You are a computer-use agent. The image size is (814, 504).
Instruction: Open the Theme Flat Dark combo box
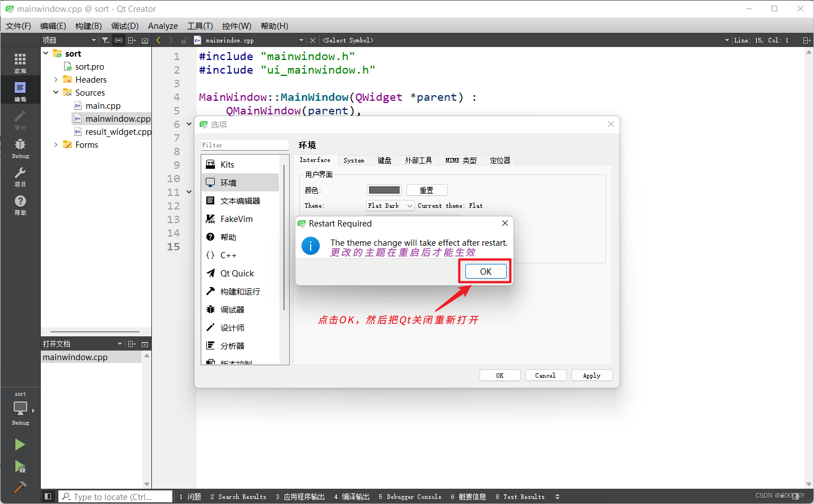[x=391, y=206]
